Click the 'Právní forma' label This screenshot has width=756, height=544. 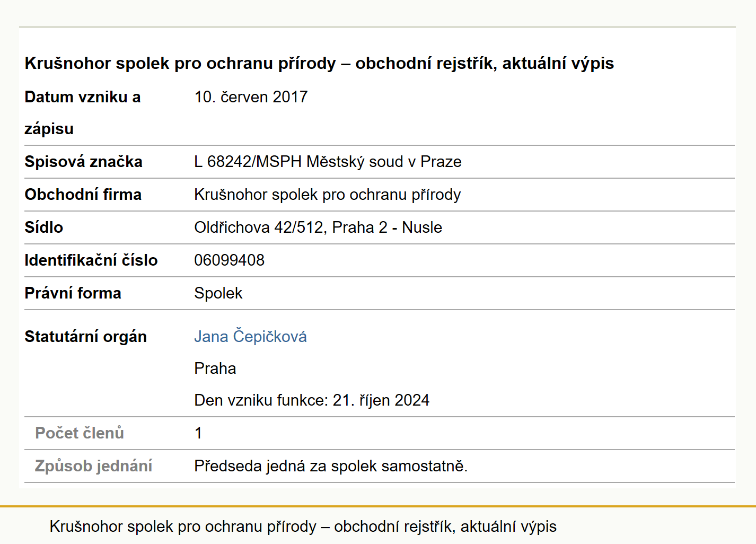click(x=73, y=293)
